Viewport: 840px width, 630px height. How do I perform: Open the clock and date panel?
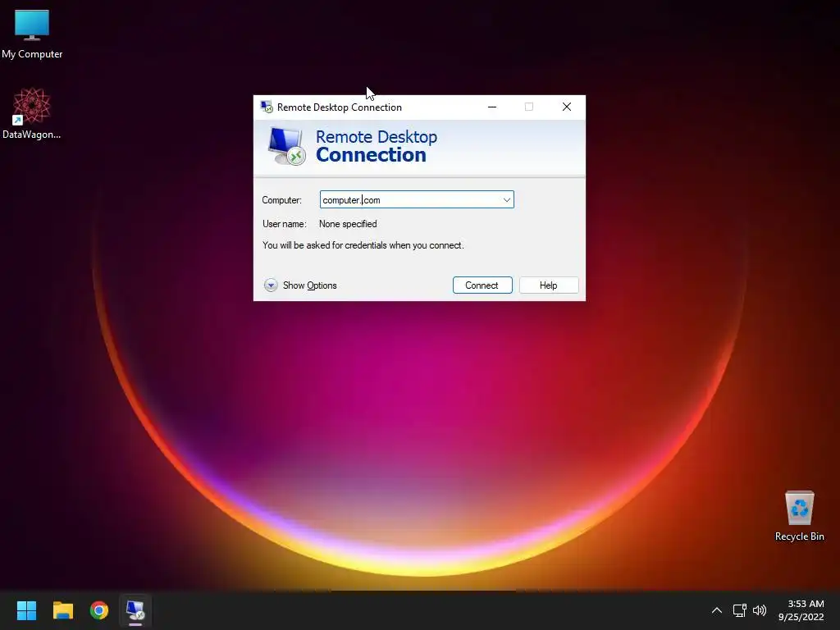click(x=801, y=610)
